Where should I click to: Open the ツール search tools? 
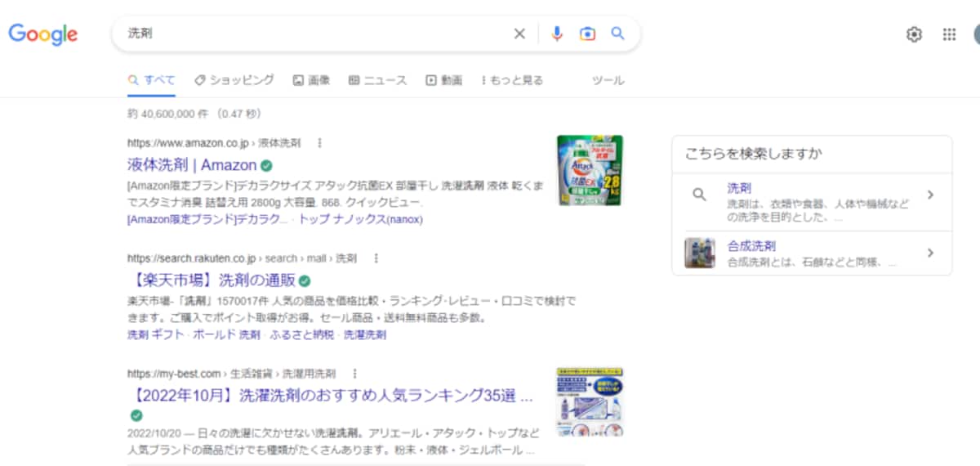click(608, 80)
